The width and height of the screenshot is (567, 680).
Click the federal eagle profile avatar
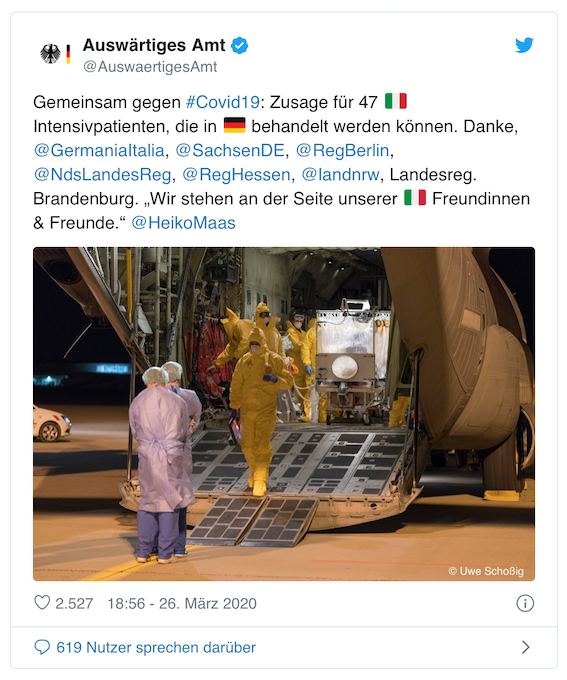[55, 54]
